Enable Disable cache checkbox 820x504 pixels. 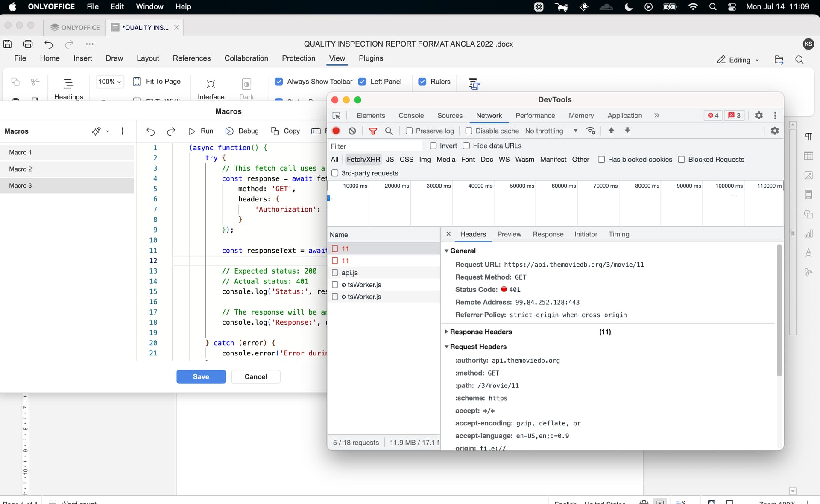coord(469,131)
